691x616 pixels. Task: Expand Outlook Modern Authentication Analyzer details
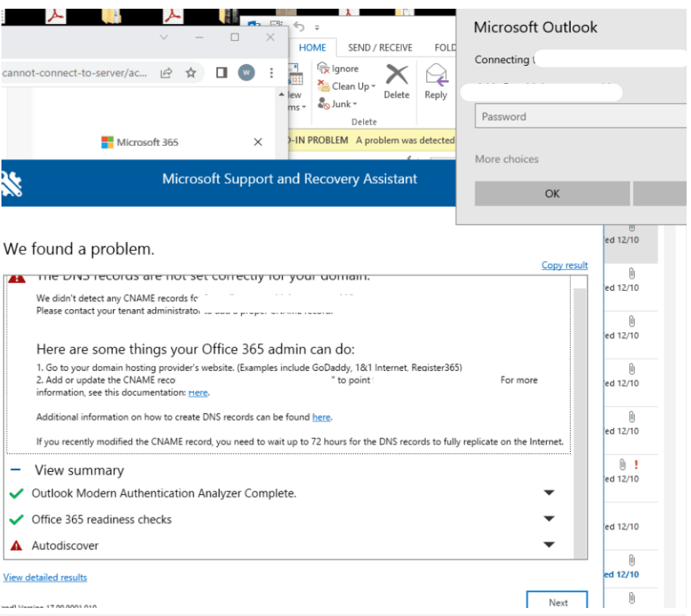[549, 493]
